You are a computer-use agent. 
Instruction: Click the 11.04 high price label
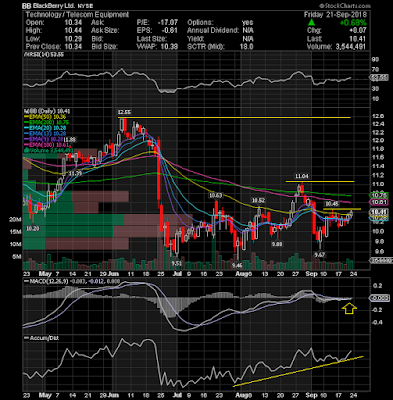(301, 176)
